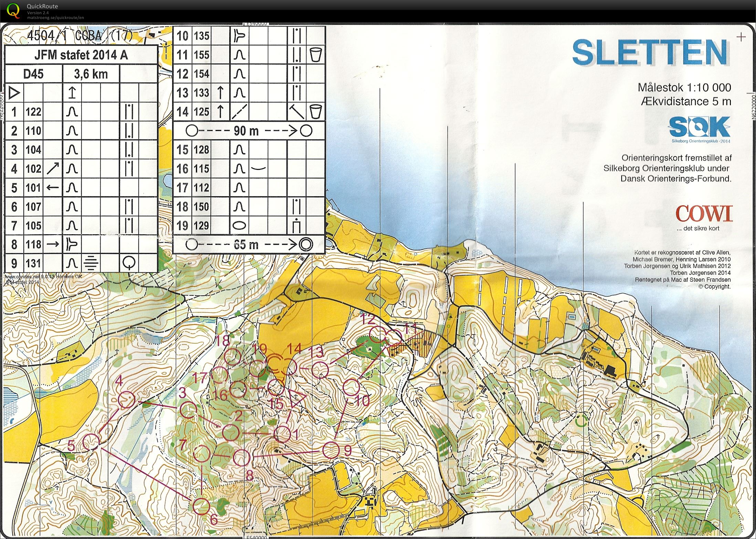756x539 pixels.
Task: Click control code 107 in the table
Action: point(33,207)
